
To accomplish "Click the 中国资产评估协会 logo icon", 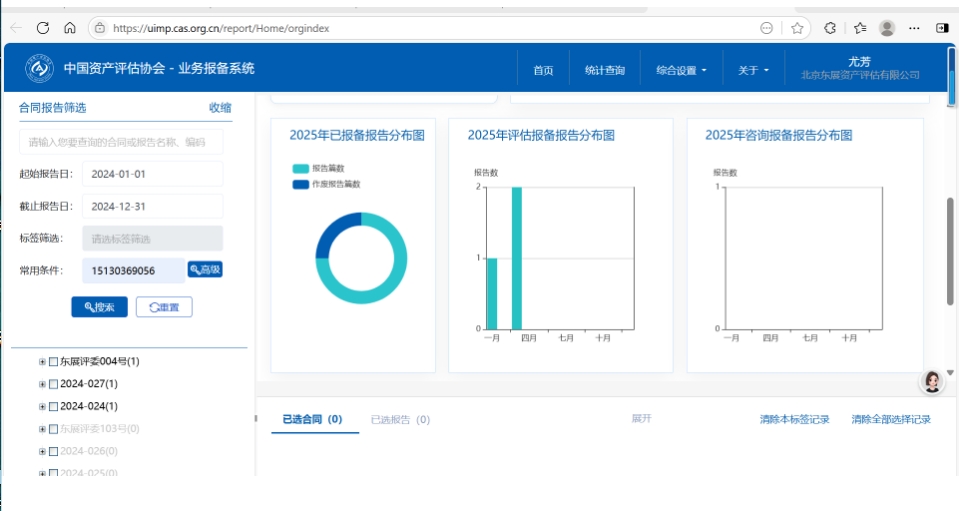I will tap(39, 69).
